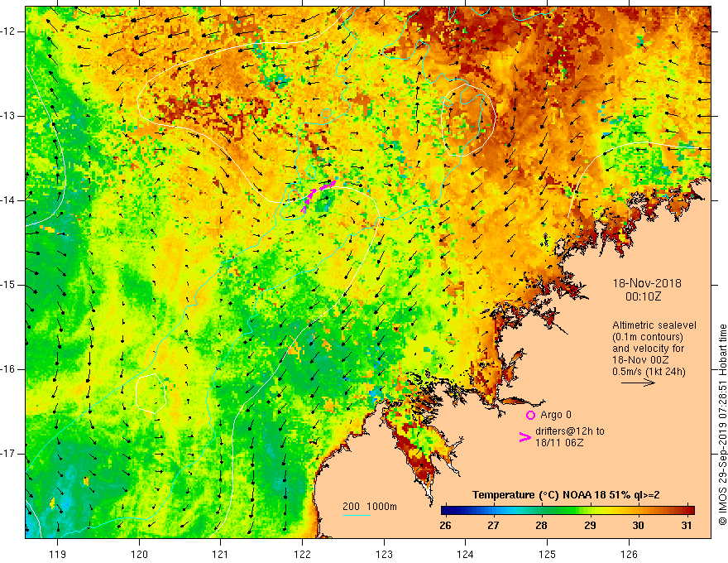Screen dimensions: 728x563
Task: Click the magenta Argo 0 circle marker
Action: coord(530,416)
